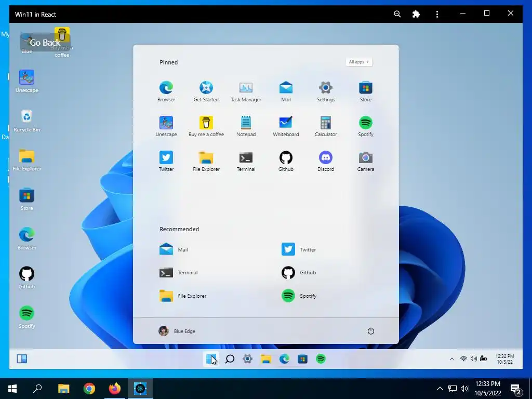The width and height of the screenshot is (532, 399).
Task: Open Spotify desktop shortcut
Action: point(27,317)
